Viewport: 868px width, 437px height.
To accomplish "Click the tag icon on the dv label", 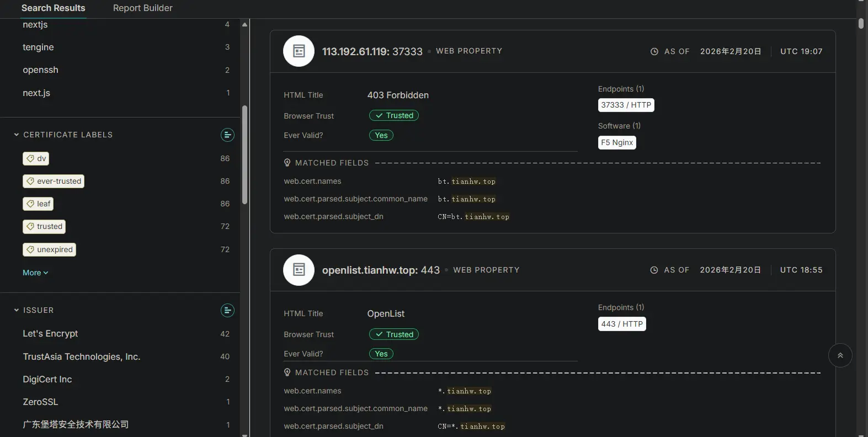I will [30, 159].
